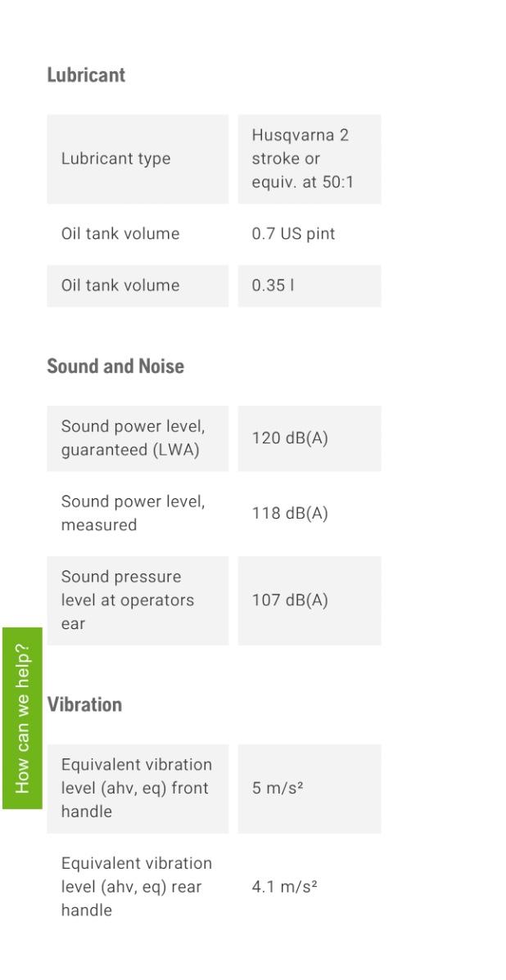Click 'Oil tank volume' label beside 0.35 l
This screenshot has width=506, height=980.
click(x=120, y=285)
